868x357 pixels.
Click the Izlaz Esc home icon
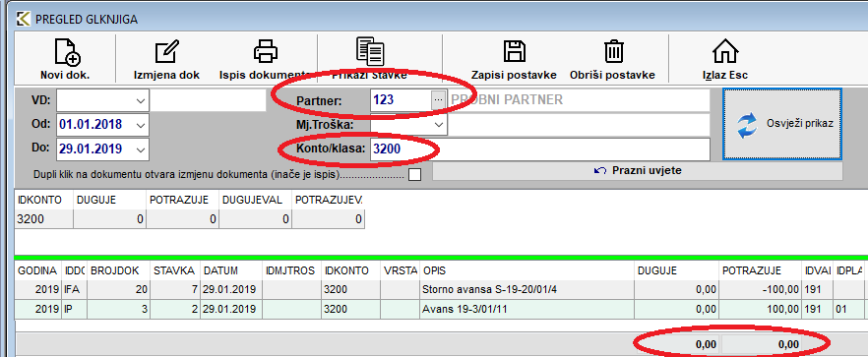(724, 52)
